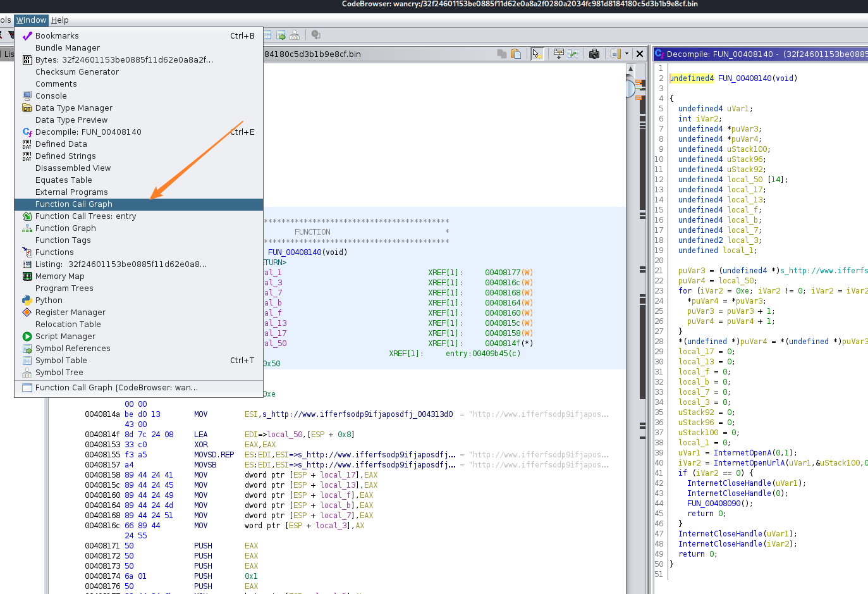Click the copy icon in Listing toolbar
Viewport: 868px width, 594px height.
pos(502,54)
